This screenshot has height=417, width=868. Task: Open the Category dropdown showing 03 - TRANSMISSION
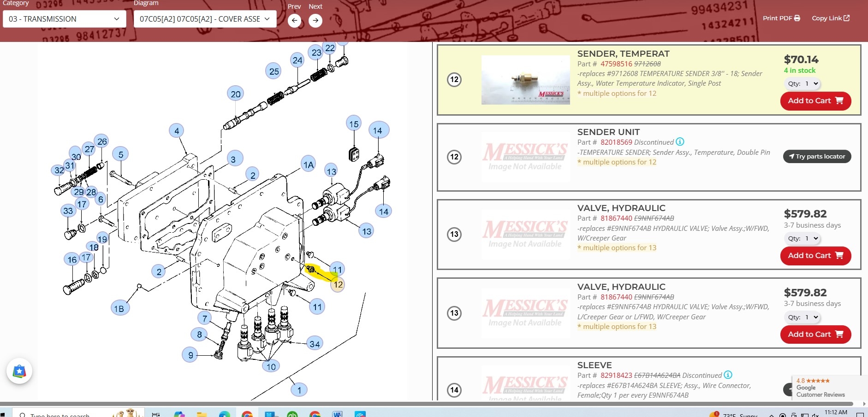tap(64, 19)
